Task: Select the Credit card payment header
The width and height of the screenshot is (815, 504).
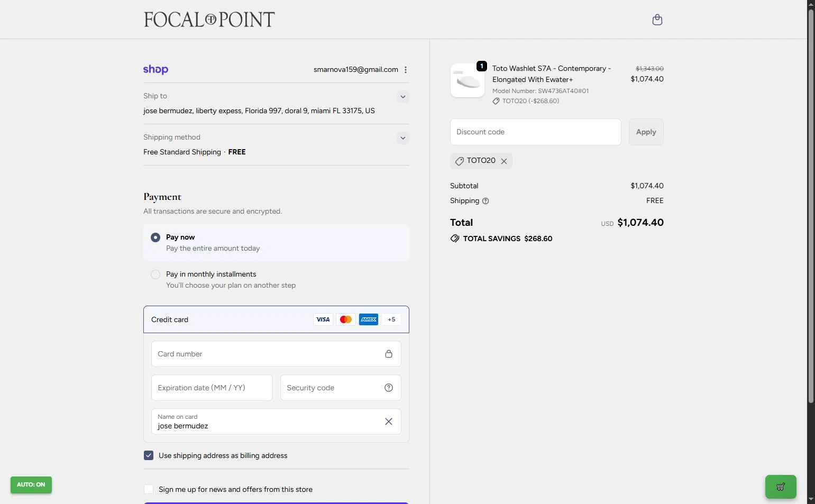Action: click(x=276, y=319)
